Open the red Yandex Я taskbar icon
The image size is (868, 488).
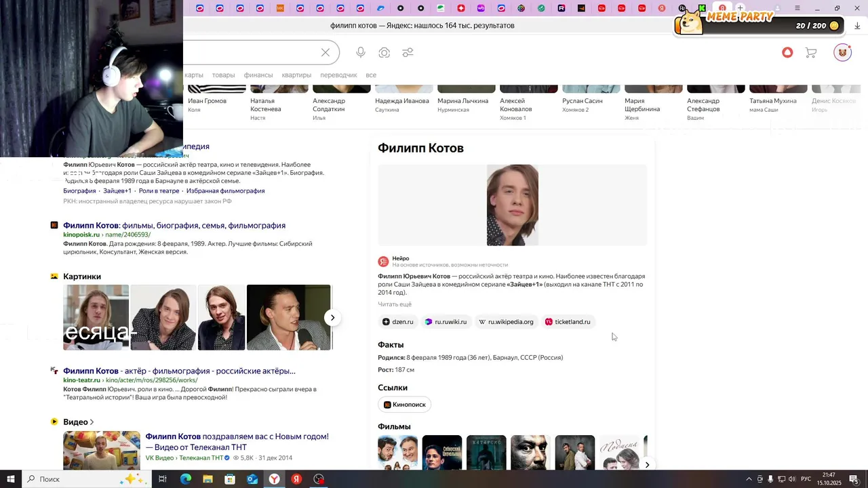(296, 479)
